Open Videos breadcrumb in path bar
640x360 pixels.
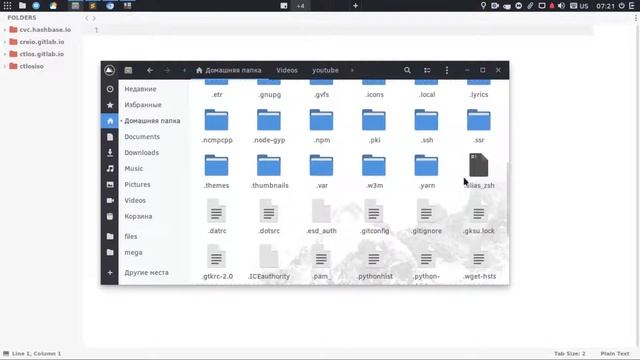[x=287, y=70]
